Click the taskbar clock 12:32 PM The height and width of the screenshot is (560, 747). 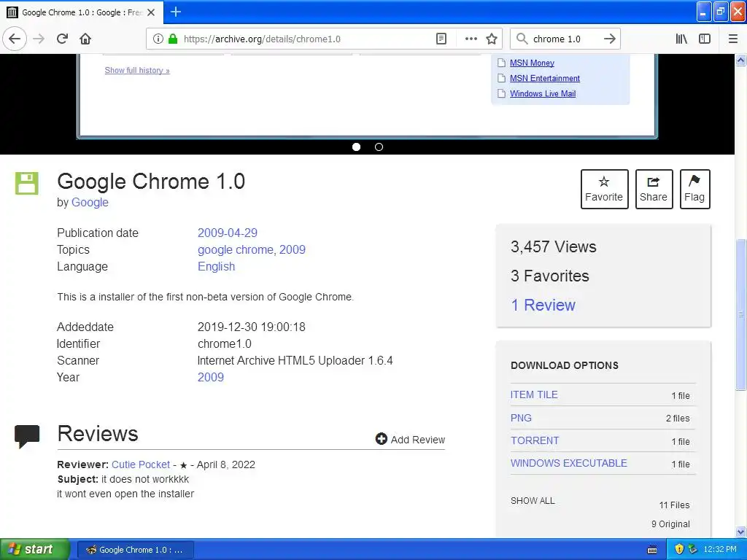coord(719,550)
